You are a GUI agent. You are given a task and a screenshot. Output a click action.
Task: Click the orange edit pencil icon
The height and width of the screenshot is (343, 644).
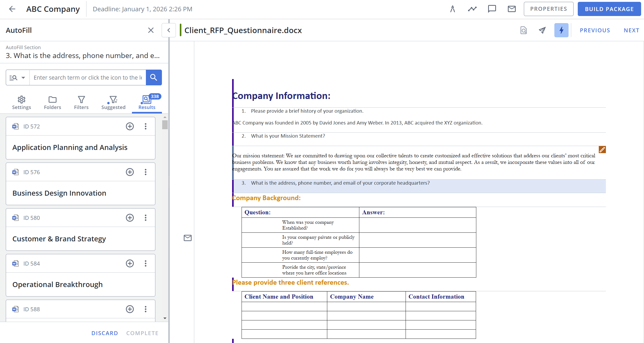[x=602, y=150]
